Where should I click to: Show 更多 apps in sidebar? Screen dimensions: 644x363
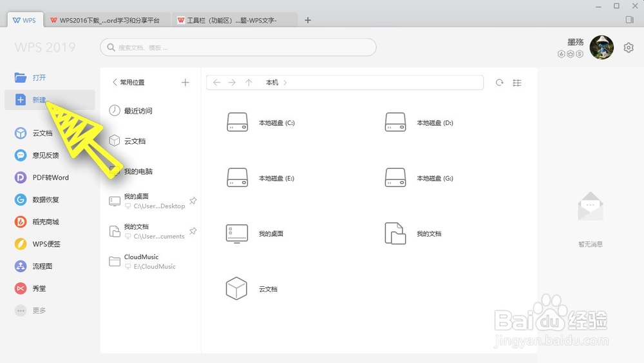pos(30,311)
